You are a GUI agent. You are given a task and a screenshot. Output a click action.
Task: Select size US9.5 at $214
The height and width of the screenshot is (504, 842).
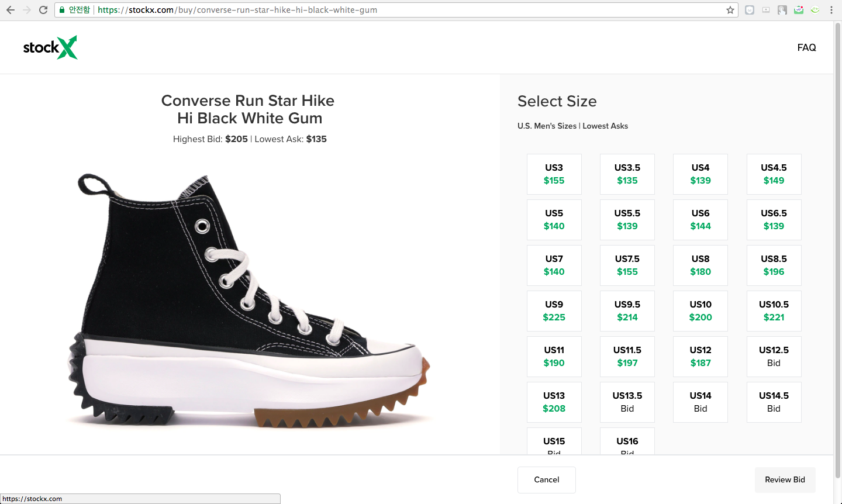(x=627, y=311)
